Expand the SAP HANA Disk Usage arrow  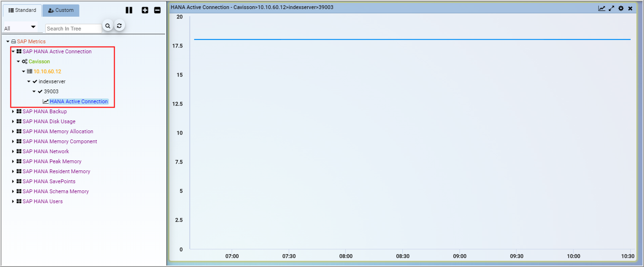point(13,121)
